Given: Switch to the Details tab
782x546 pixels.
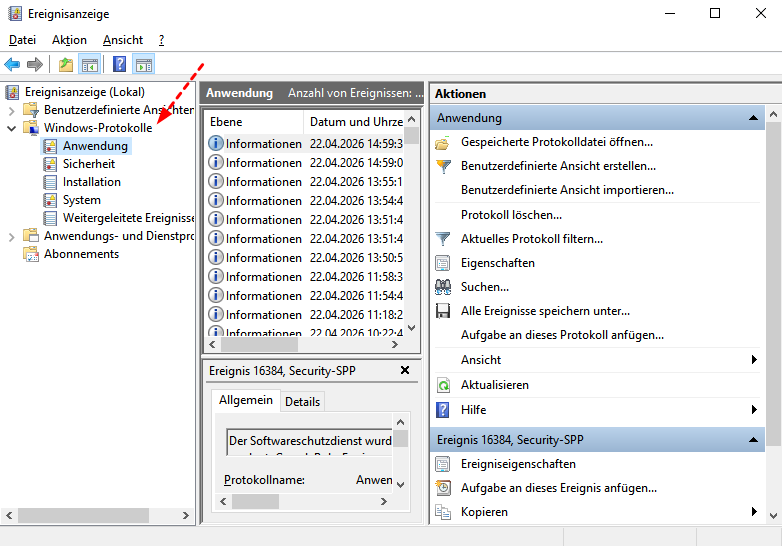Looking at the screenshot, I should pyautogui.click(x=302, y=401).
